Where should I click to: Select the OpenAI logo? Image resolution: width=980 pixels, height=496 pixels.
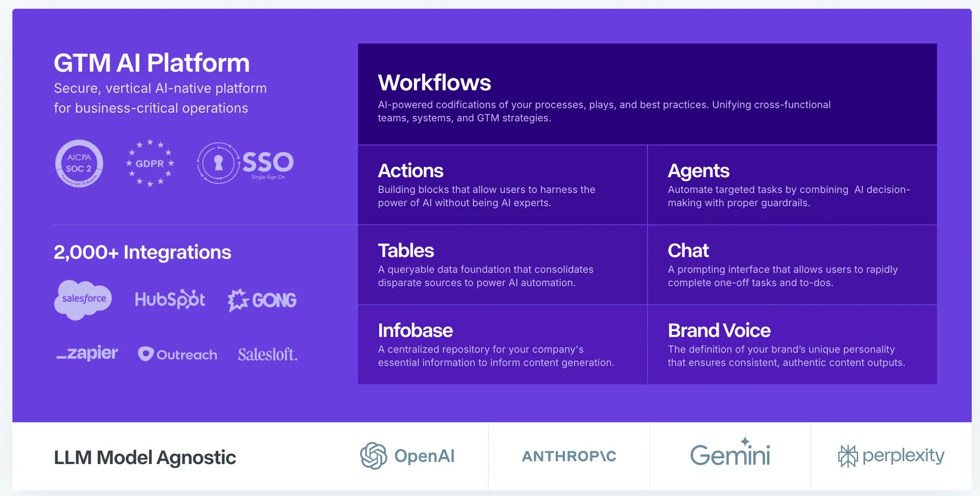[407, 456]
